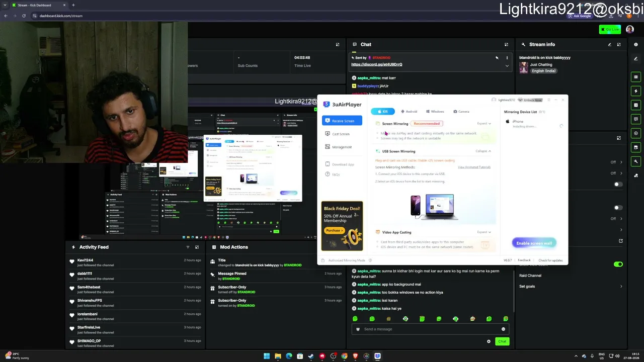The width and height of the screenshot is (644, 362).
Task: Switch to the Windows tab
Action: coord(435,112)
